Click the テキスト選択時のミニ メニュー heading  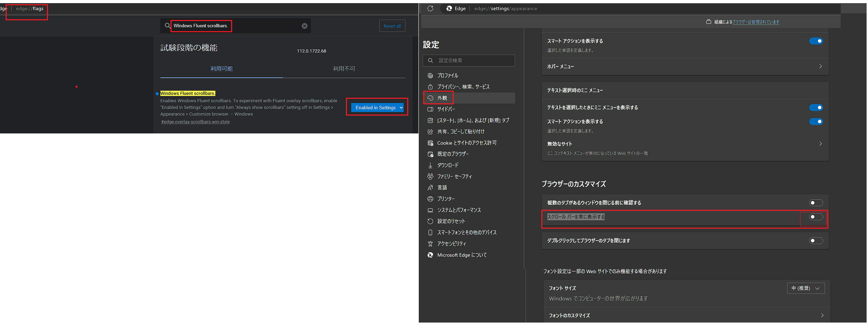tap(575, 90)
